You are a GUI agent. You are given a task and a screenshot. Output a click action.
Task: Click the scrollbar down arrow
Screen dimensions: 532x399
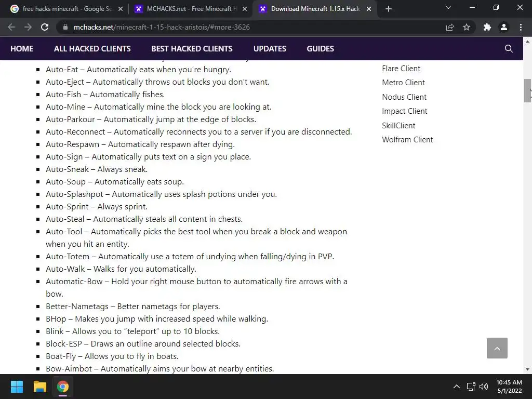[x=527, y=369]
